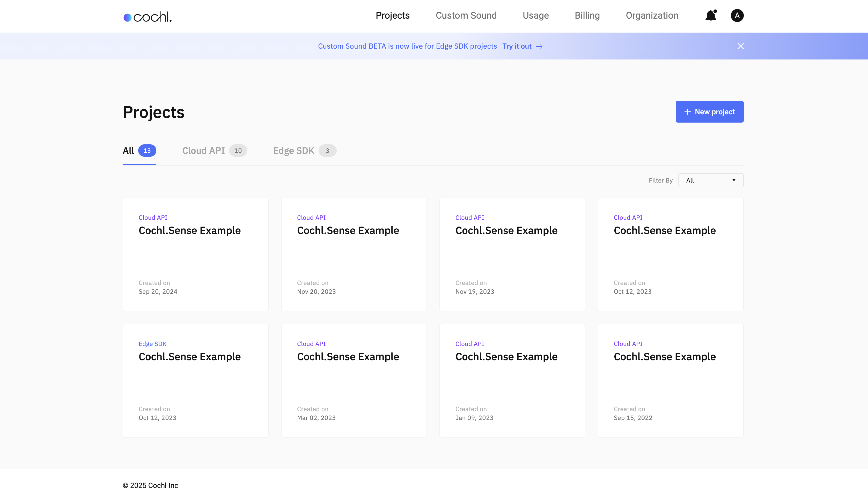This screenshot has width=868, height=496.
Task: Go to Projects in the top navigation
Action: pyautogui.click(x=392, y=16)
